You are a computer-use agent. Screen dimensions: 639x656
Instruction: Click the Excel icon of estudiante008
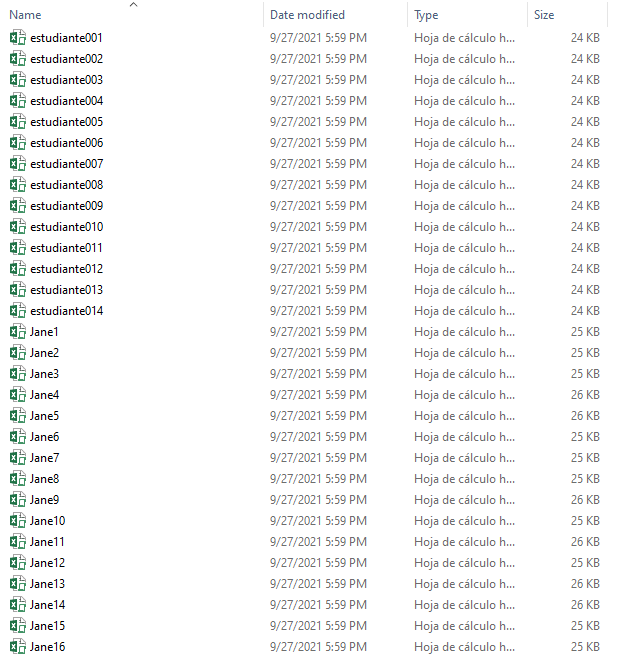[18, 184]
